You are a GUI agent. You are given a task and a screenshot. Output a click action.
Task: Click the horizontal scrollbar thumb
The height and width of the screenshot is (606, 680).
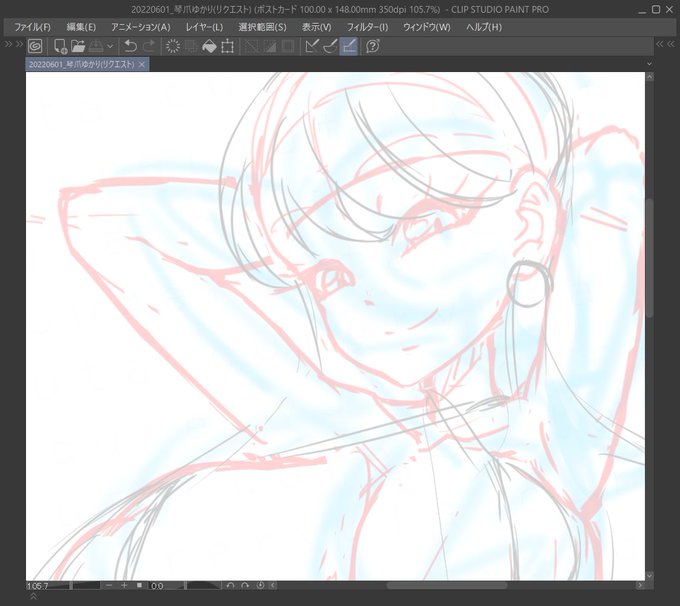click(x=447, y=586)
